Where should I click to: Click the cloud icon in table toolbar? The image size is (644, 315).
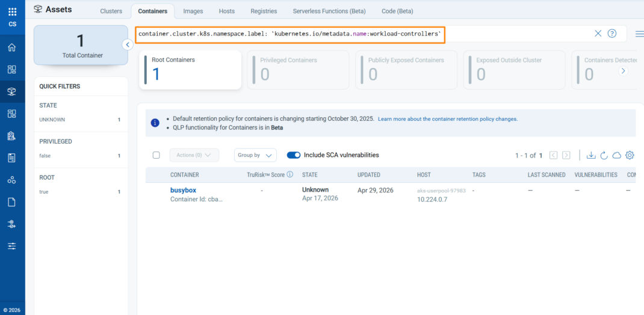[616, 155]
